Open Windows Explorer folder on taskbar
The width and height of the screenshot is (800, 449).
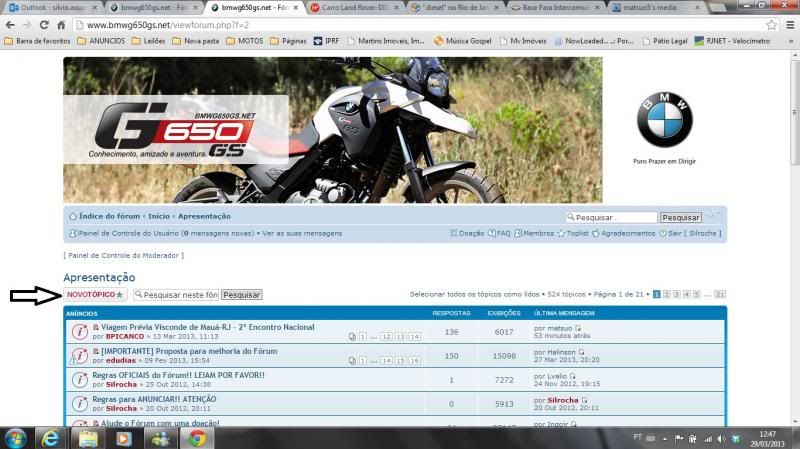point(88,438)
